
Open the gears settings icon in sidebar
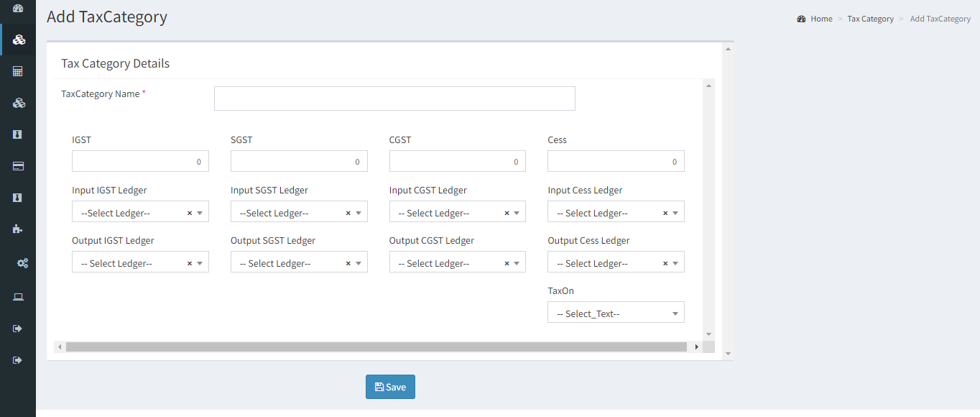[x=22, y=263]
